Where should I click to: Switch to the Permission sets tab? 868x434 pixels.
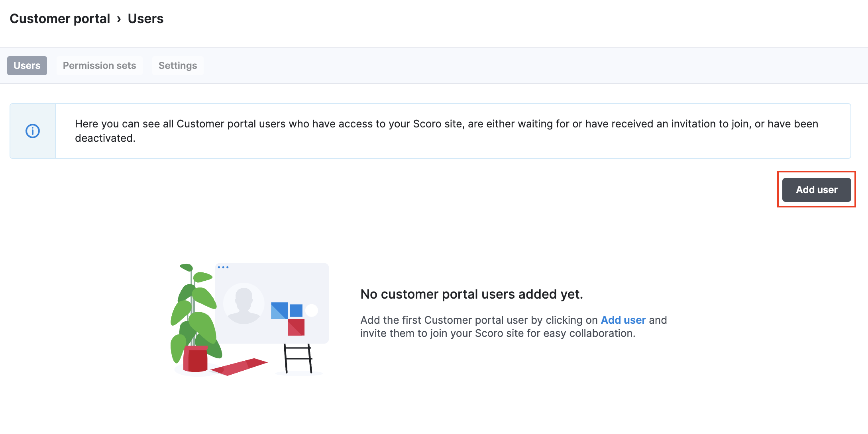[99, 66]
